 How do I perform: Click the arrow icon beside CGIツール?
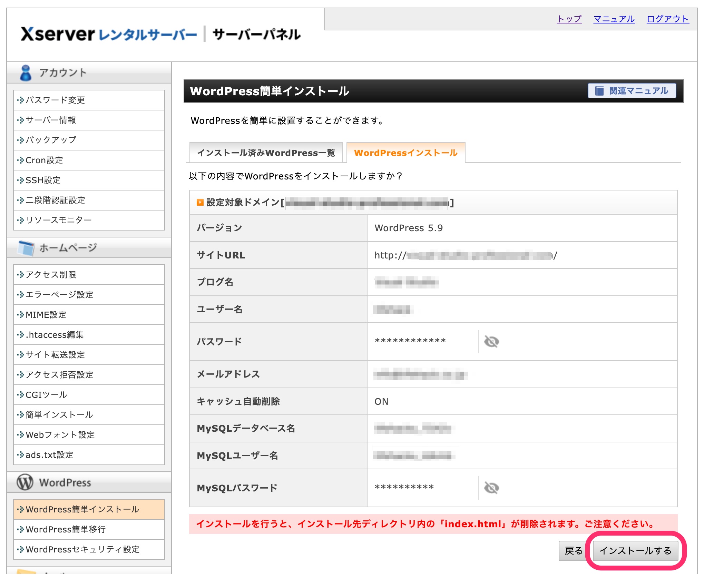[21, 395]
